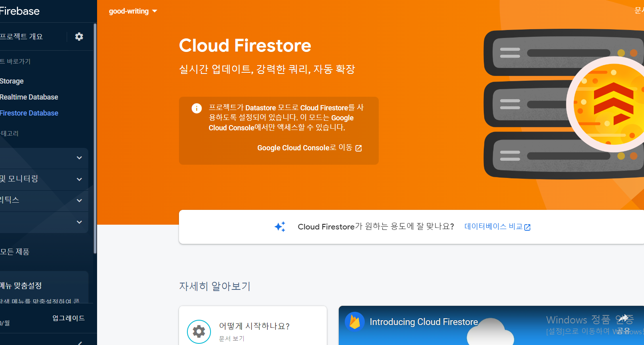This screenshot has width=644, height=345.
Task: Play the Introducing Cloud Firestore video thumbnail
Action: click(x=491, y=325)
